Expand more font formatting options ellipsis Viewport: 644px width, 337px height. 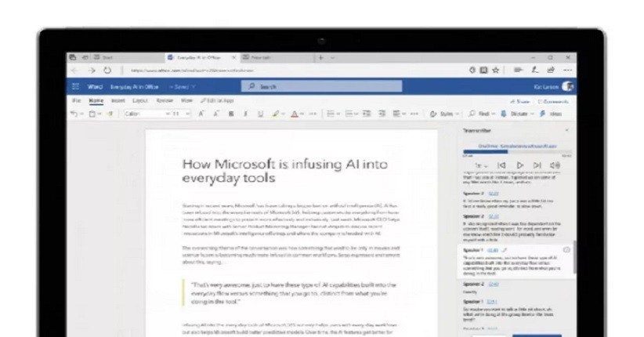(x=313, y=114)
